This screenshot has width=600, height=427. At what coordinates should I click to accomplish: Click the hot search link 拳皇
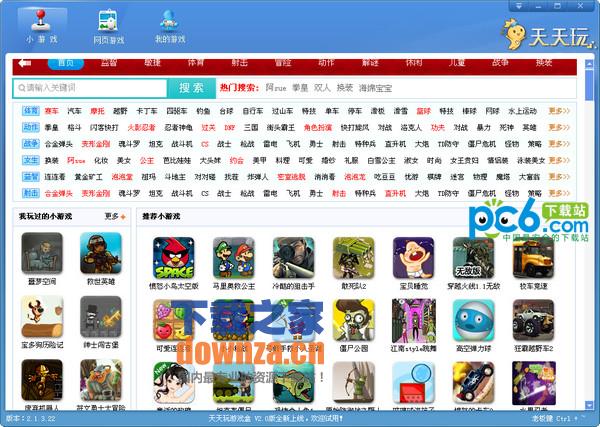click(x=300, y=88)
